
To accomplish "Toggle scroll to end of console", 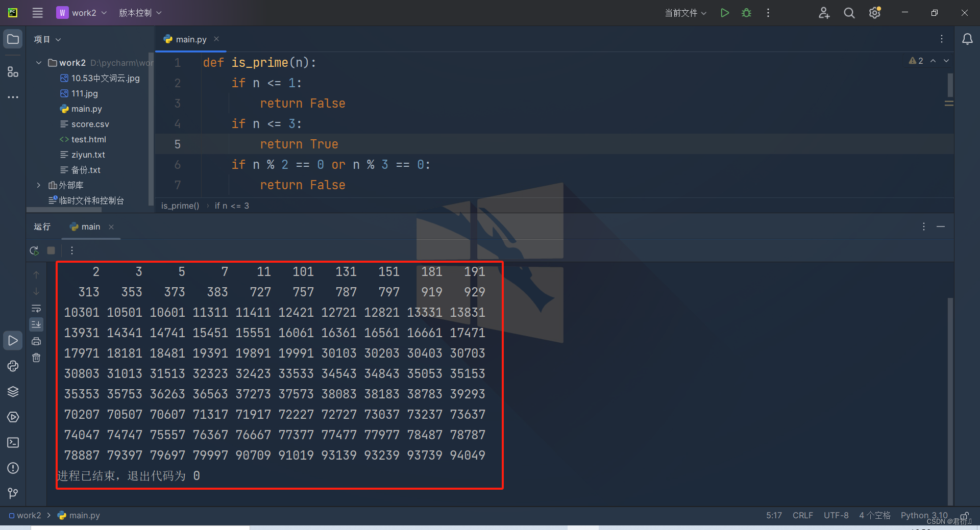I will click(x=36, y=324).
